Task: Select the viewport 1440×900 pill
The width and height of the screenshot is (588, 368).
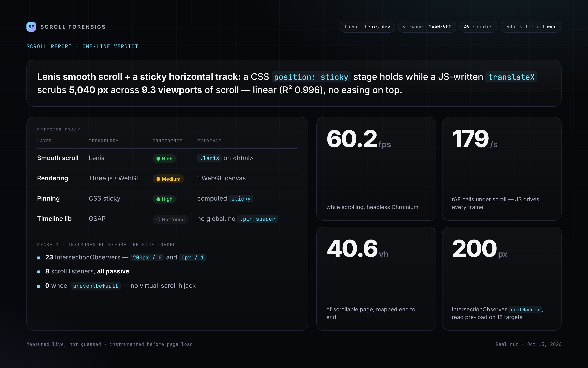Action: [x=427, y=27]
